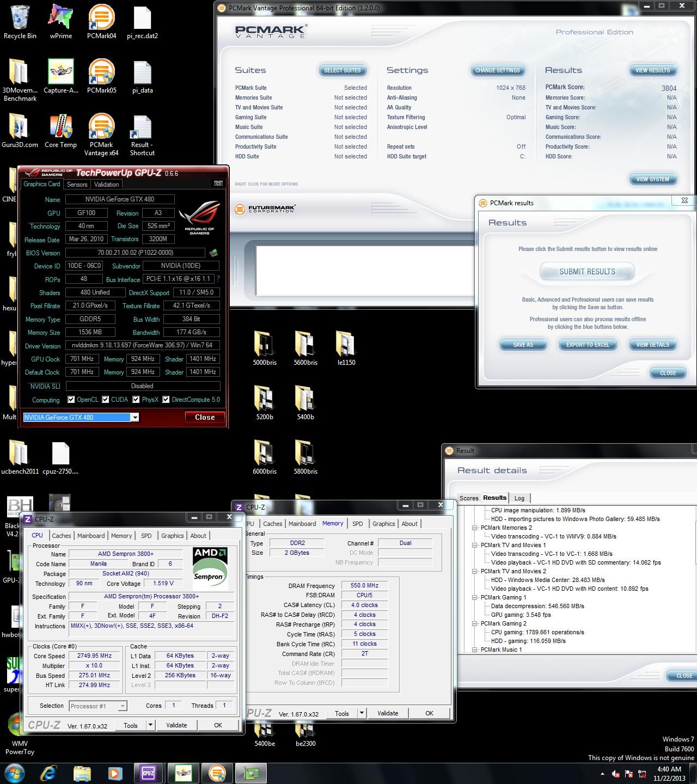Open Windows Explorer from the taskbar
The width and height of the screenshot is (697, 784).
click(x=82, y=773)
